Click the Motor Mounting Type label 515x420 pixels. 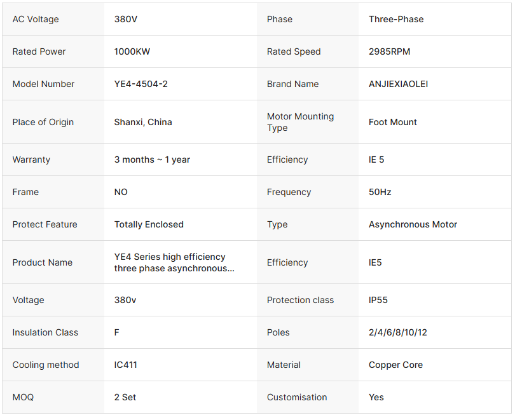[300, 122]
